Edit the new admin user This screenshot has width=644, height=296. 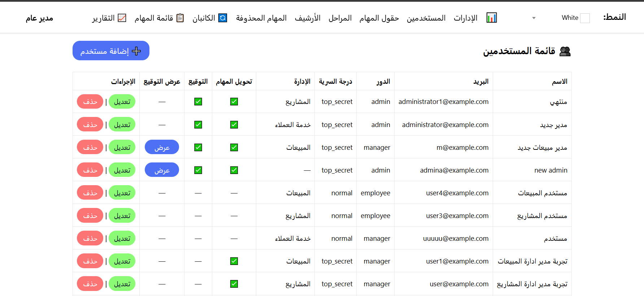(x=122, y=170)
